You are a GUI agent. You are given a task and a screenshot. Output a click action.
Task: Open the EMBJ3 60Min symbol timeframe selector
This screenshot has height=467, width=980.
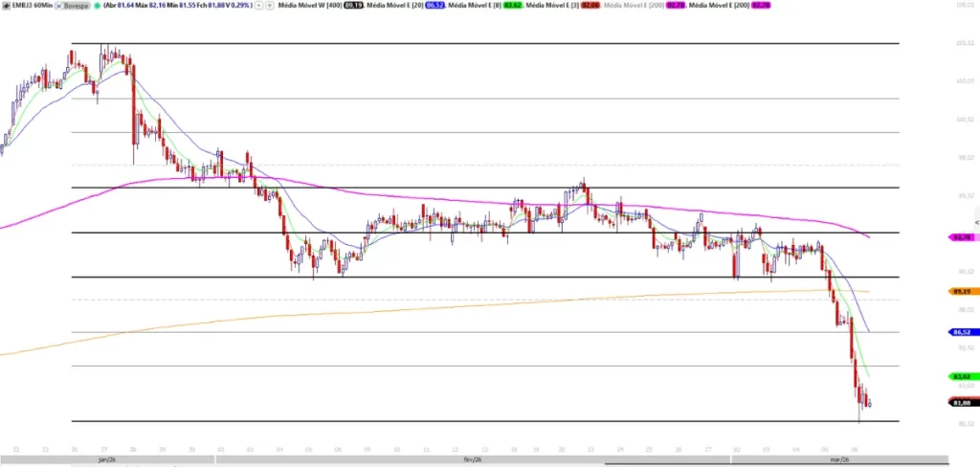point(32,5)
